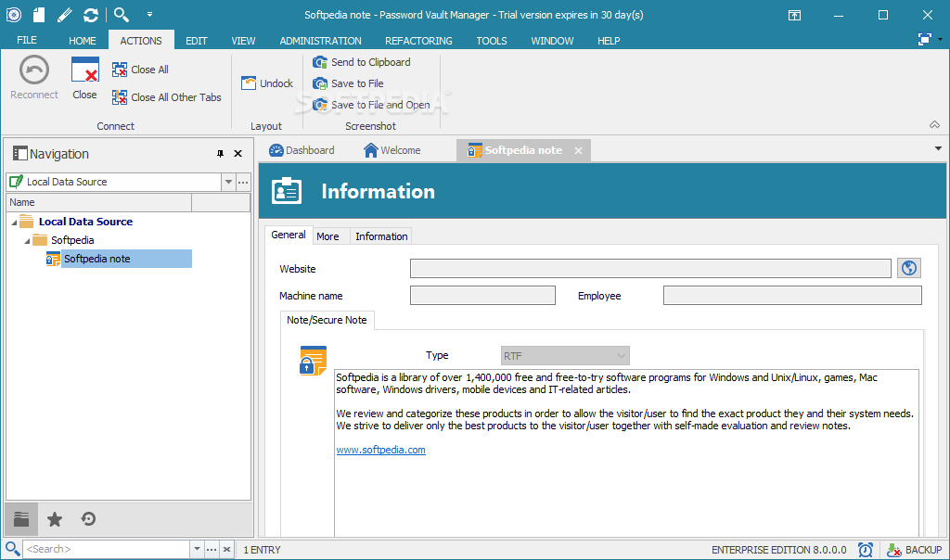Viewport: 950px width, 560px height.
Task: Show the vault folder view icon
Action: pyautogui.click(x=22, y=519)
